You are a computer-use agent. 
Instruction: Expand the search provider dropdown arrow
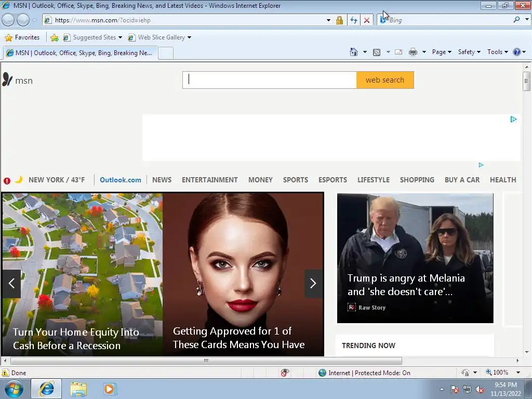coord(527,20)
